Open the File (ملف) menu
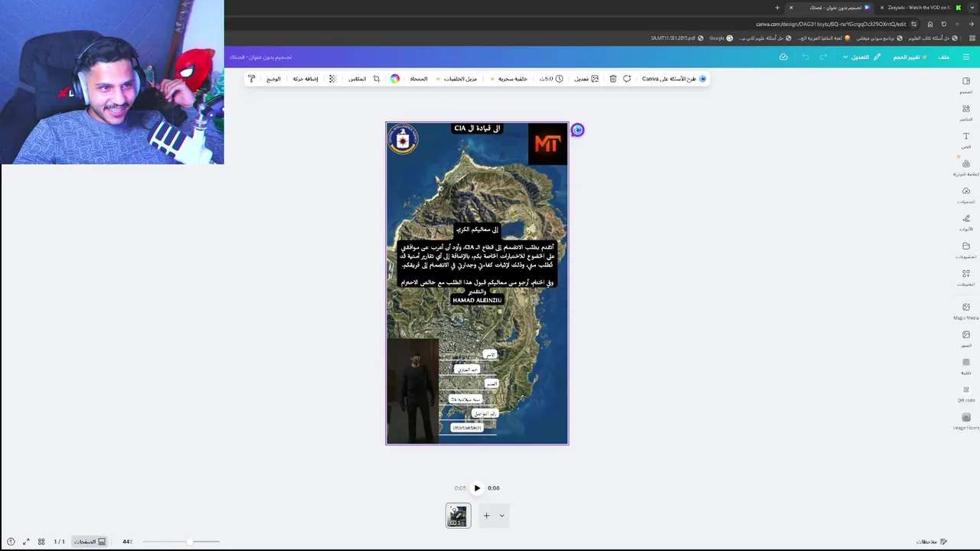This screenshot has height=551, width=980. coord(944,57)
